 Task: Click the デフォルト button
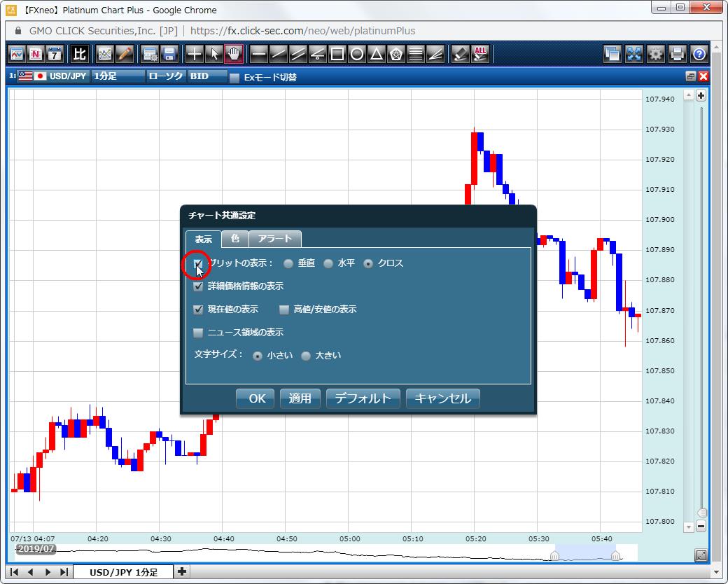363,398
